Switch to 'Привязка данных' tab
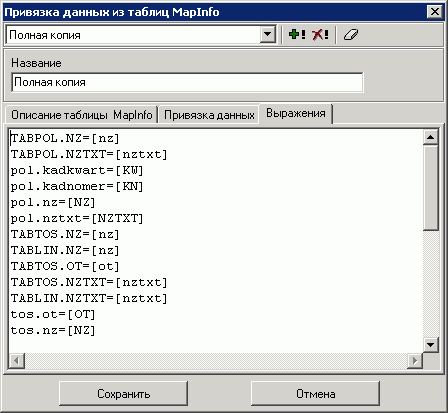This screenshot has height=413, width=448. [x=209, y=115]
